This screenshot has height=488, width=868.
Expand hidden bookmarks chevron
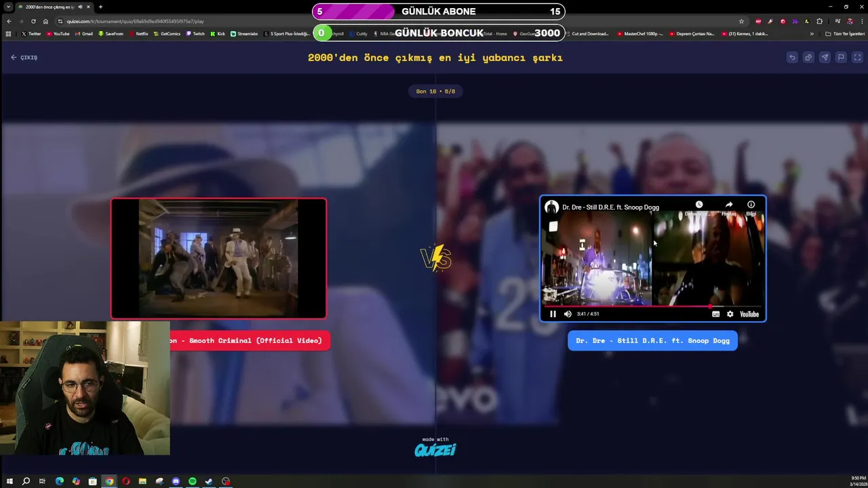pyautogui.click(x=812, y=34)
